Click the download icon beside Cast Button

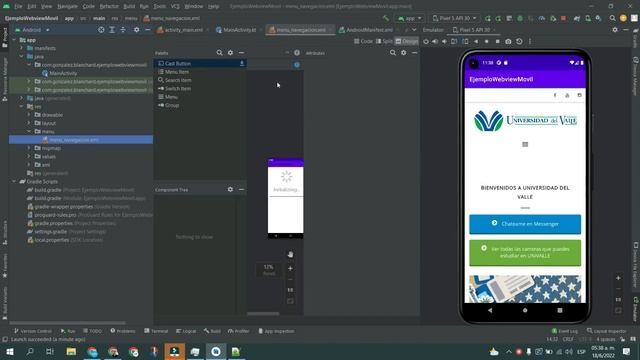[242, 63]
